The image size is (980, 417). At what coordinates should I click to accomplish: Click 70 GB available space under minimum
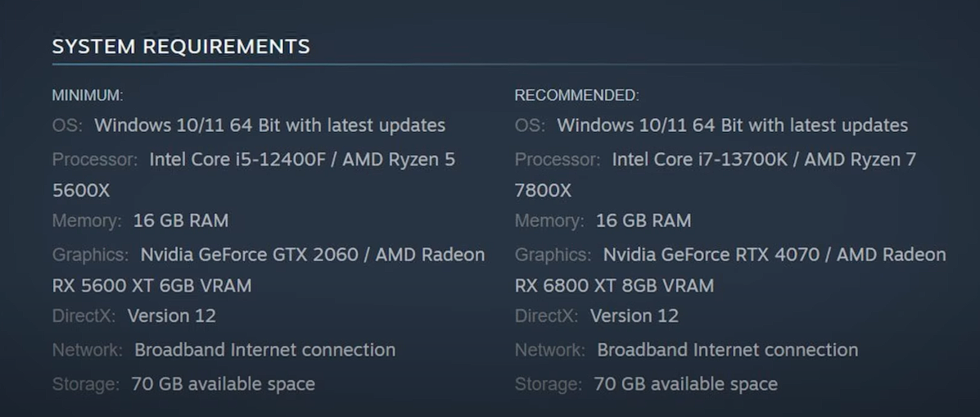point(223,383)
